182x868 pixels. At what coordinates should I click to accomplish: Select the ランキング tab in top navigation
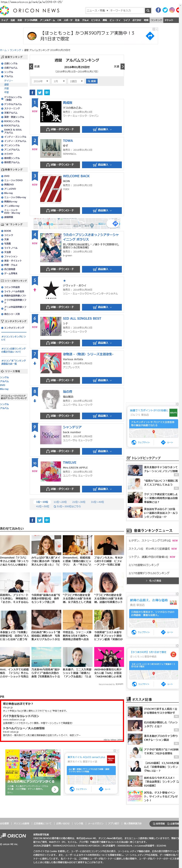pyautogui.click(x=156, y=20)
